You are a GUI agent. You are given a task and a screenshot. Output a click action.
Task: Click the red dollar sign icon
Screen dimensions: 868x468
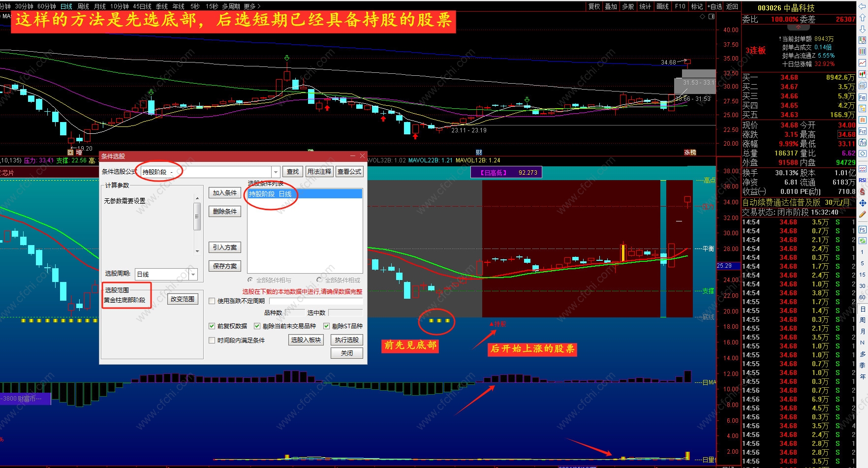click(863, 191)
